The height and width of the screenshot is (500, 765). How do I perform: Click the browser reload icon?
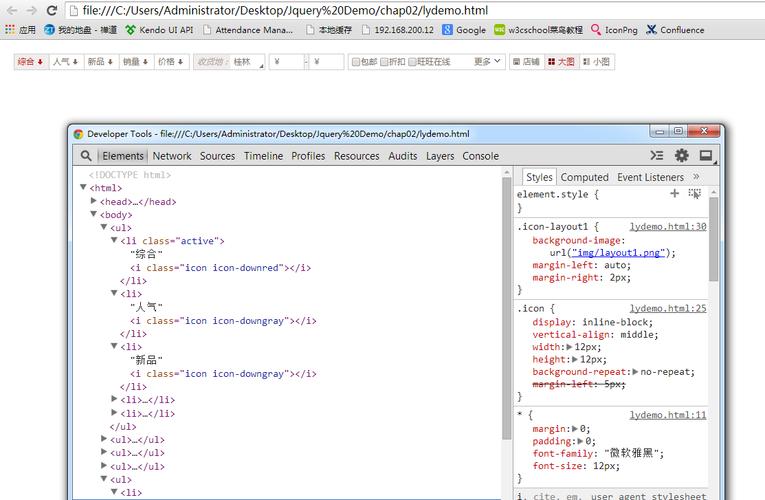point(52,10)
